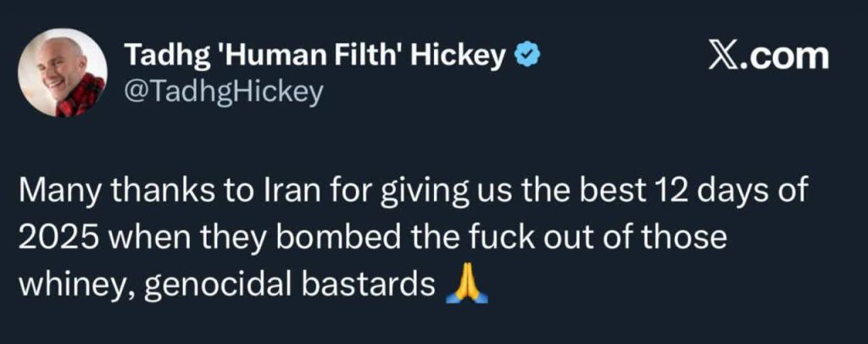Click the blue verified checkmark badge
Screen dimensions: 868x344
click(x=529, y=56)
